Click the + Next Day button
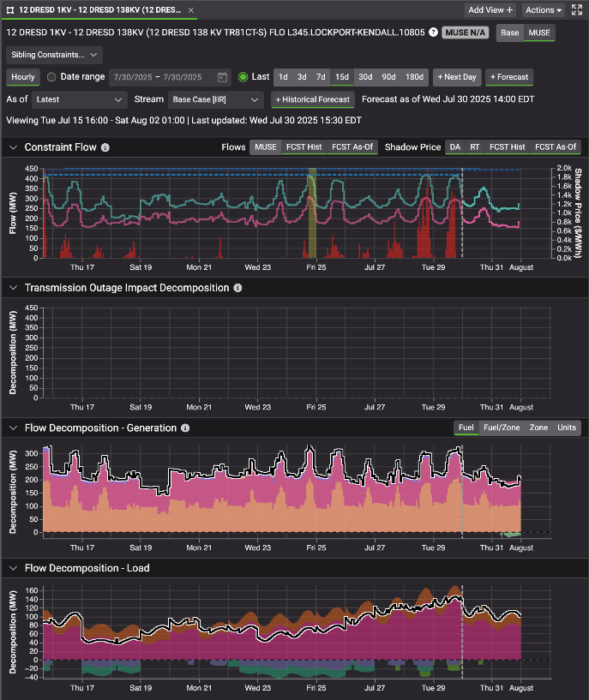This screenshot has width=589, height=700. [x=456, y=77]
